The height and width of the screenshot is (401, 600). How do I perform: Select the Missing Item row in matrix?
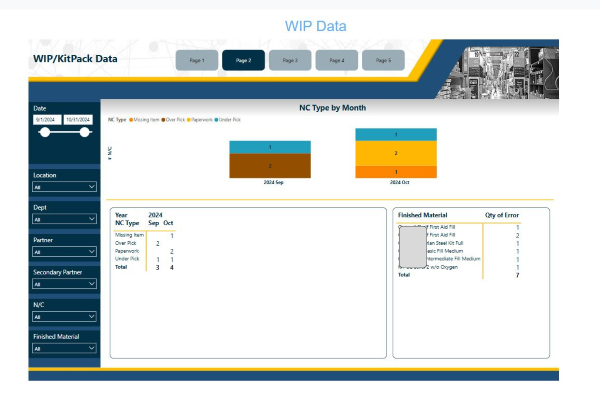pos(144,235)
